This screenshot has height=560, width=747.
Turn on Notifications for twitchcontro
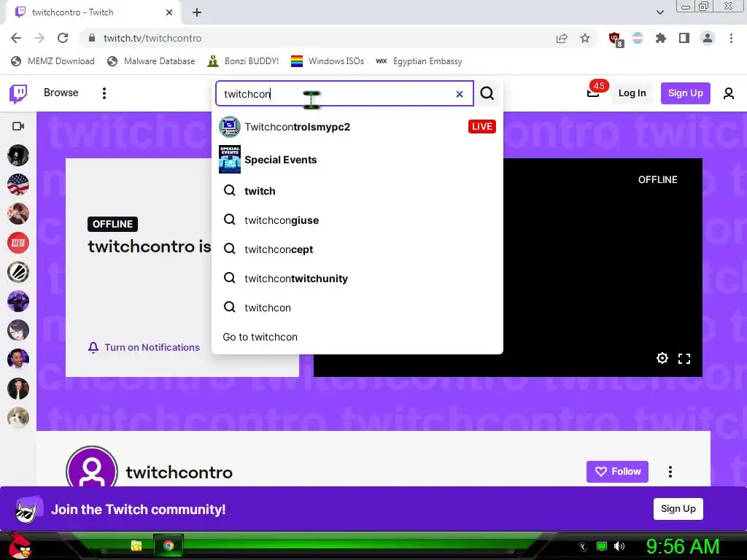pyautogui.click(x=144, y=347)
